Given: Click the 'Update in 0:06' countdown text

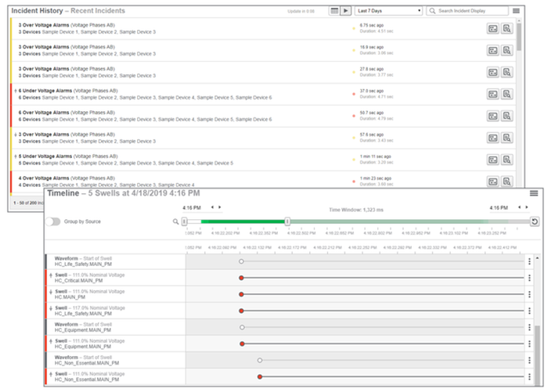Looking at the screenshot, I should click(x=301, y=11).
